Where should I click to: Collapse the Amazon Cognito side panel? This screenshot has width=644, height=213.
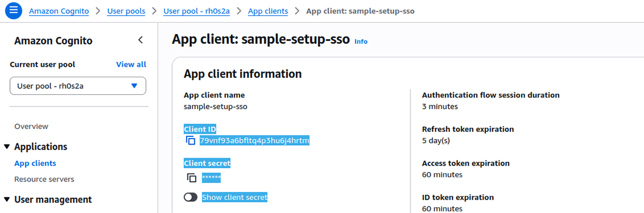(x=141, y=40)
